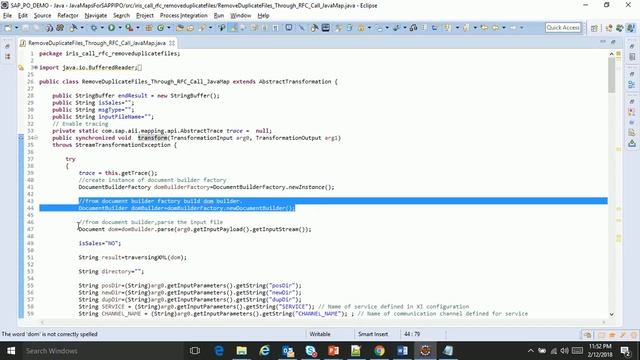Screen dimensions: 640x360
Task: Maximize the editor area
Action: tap(613, 42)
